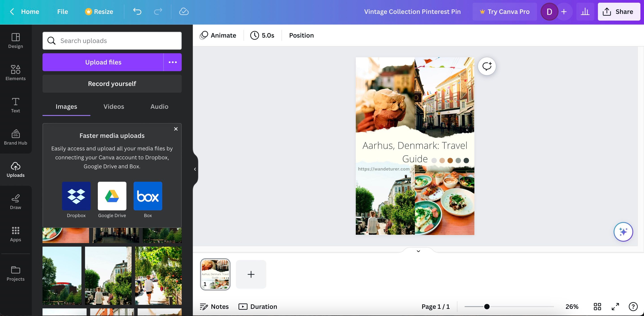Open more upload options menu

point(172,62)
